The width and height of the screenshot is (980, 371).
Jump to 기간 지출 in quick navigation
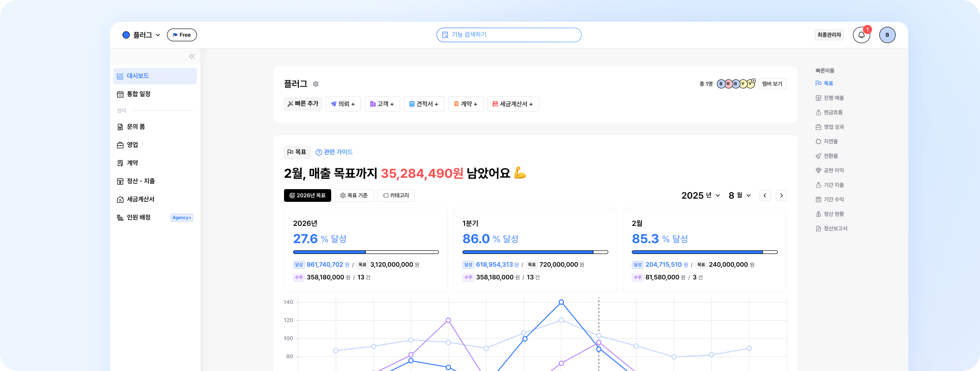830,185
